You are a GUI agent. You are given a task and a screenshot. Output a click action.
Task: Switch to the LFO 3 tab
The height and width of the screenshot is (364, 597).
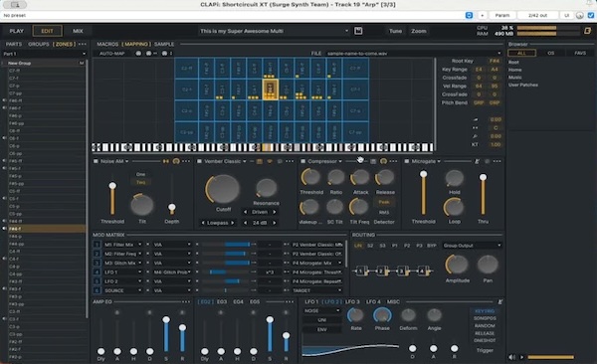coord(352,302)
